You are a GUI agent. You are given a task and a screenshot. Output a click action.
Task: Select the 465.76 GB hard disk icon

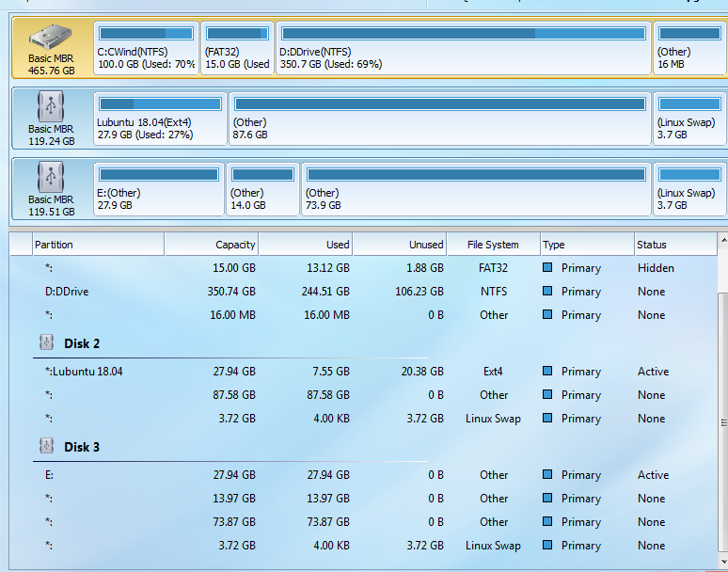50,38
